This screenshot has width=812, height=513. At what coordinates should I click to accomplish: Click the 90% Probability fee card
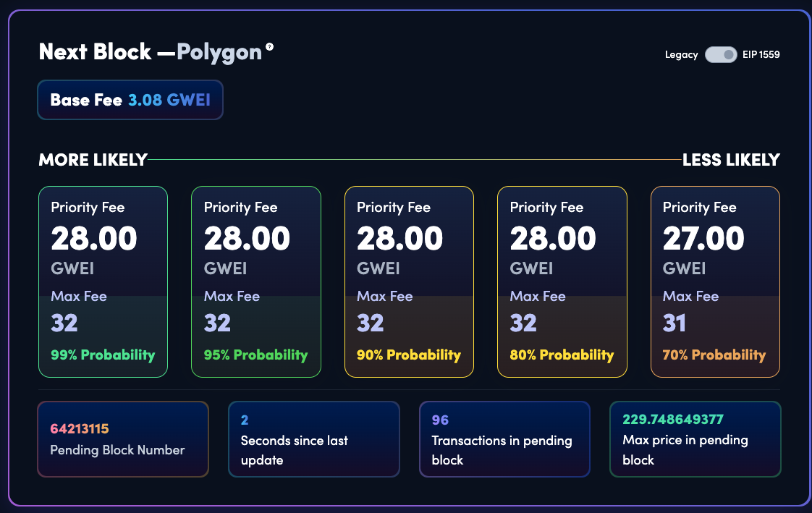[409, 281]
